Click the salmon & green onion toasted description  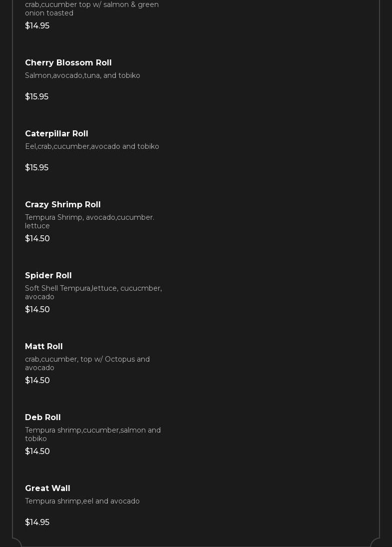click(x=92, y=9)
